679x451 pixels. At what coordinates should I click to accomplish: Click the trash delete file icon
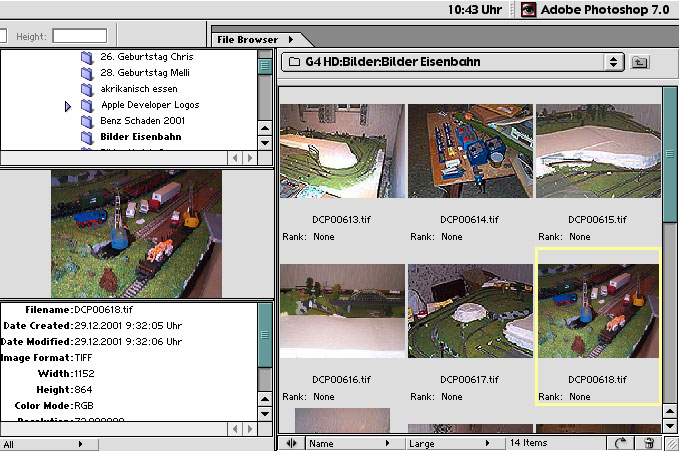coord(649,444)
